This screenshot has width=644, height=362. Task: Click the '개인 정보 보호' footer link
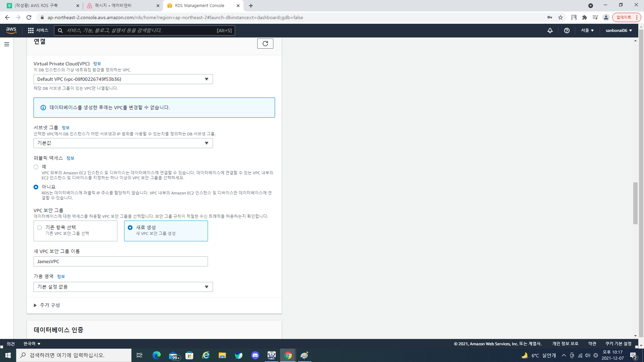pyautogui.click(x=565, y=344)
